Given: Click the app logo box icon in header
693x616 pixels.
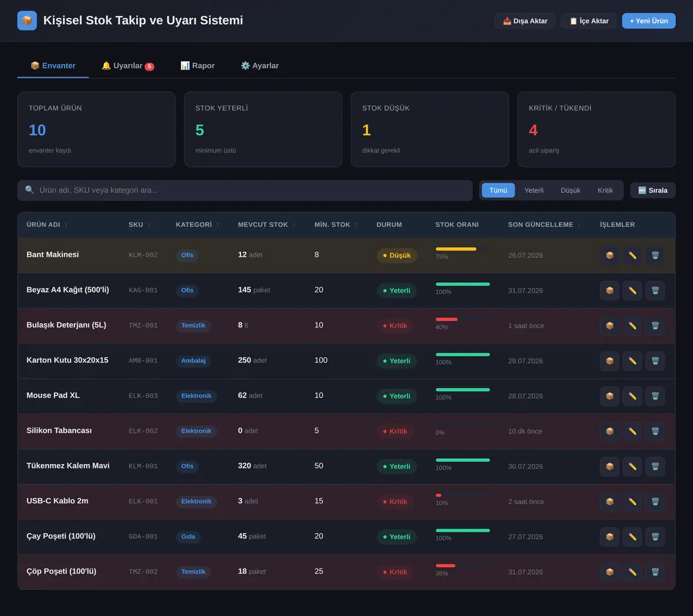Looking at the screenshot, I should pyautogui.click(x=27, y=21).
